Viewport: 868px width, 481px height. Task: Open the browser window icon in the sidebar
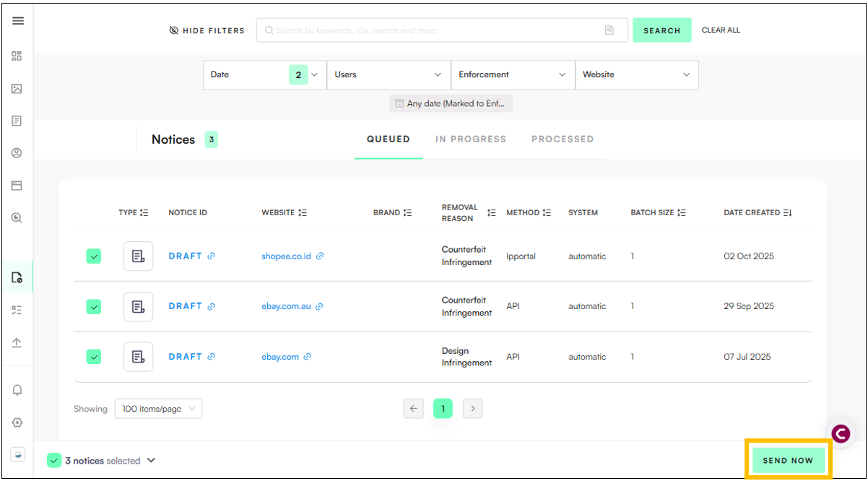pyautogui.click(x=17, y=186)
